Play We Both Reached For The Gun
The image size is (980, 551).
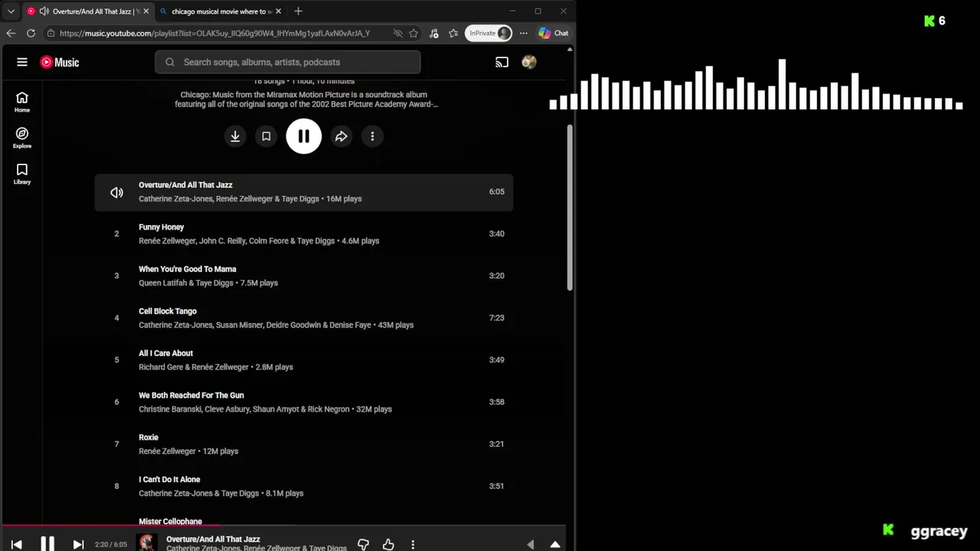coord(304,402)
